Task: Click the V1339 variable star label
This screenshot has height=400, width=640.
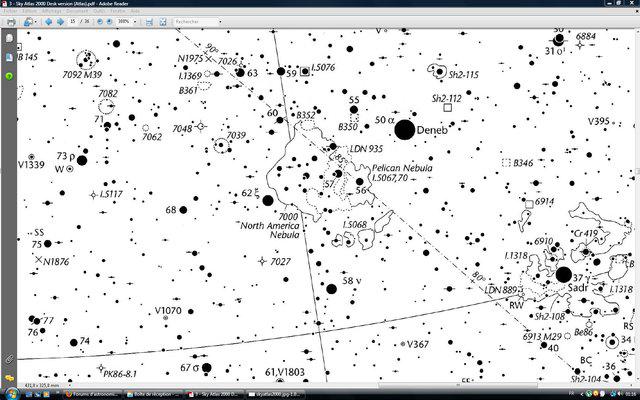Action: tap(31, 165)
